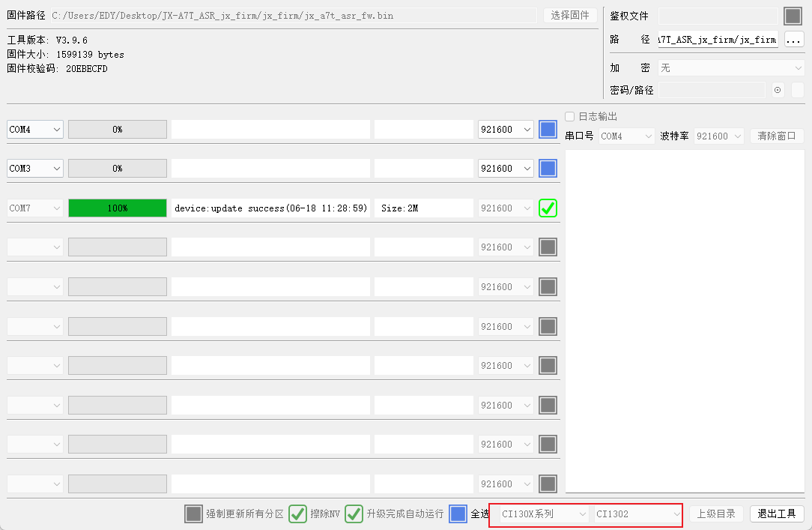Expand the CI130X系列 chip series dropdown
The image size is (812, 530).
pyautogui.click(x=544, y=514)
